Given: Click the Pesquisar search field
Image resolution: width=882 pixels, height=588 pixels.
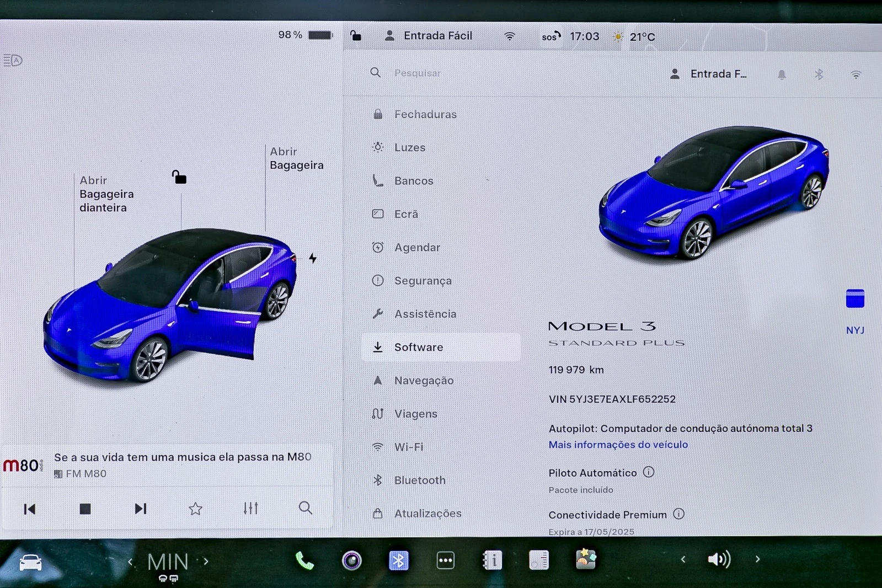Looking at the screenshot, I should coord(417,73).
